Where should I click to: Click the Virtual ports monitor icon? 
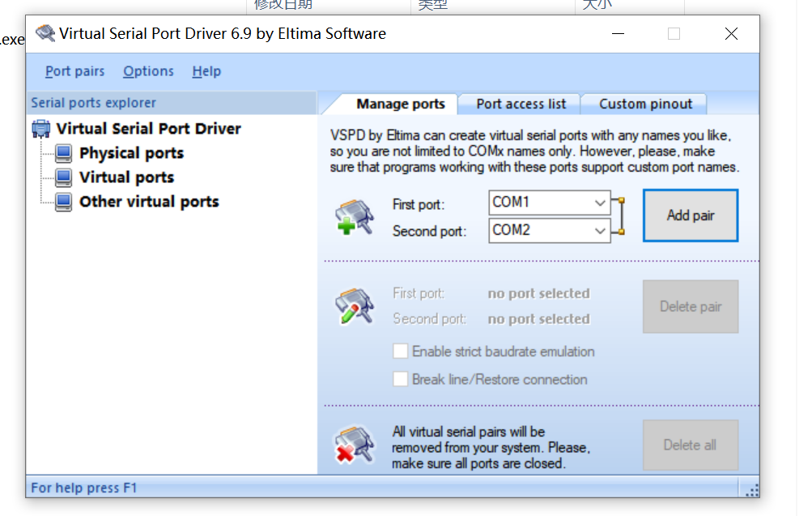click(64, 177)
